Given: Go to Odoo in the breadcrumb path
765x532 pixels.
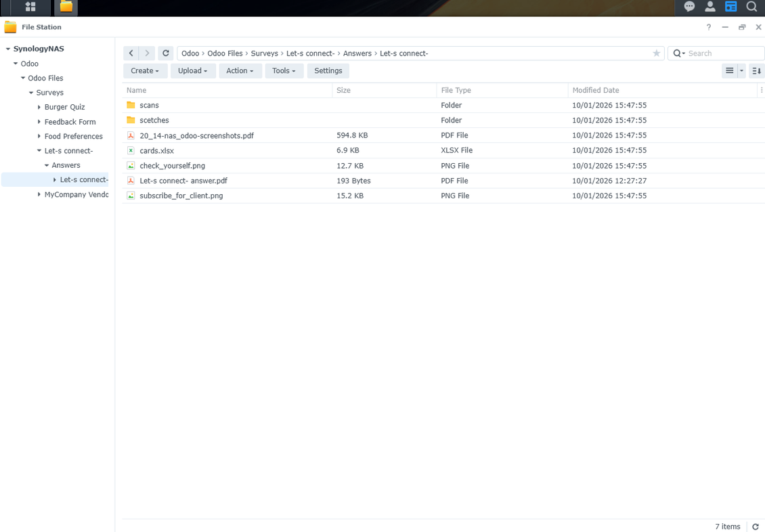Looking at the screenshot, I should (190, 53).
